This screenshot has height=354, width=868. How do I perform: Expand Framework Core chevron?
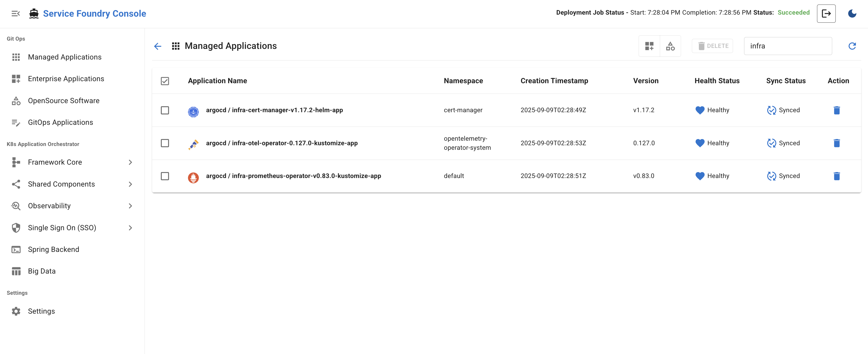pyautogui.click(x=130, y=162)
